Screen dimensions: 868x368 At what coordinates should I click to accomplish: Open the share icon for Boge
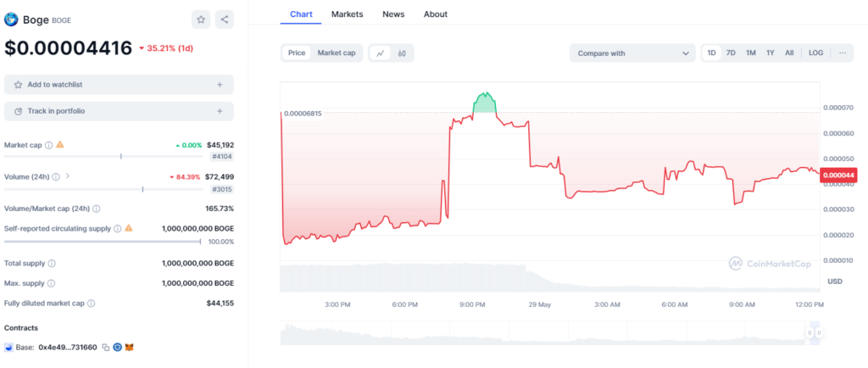224,20
